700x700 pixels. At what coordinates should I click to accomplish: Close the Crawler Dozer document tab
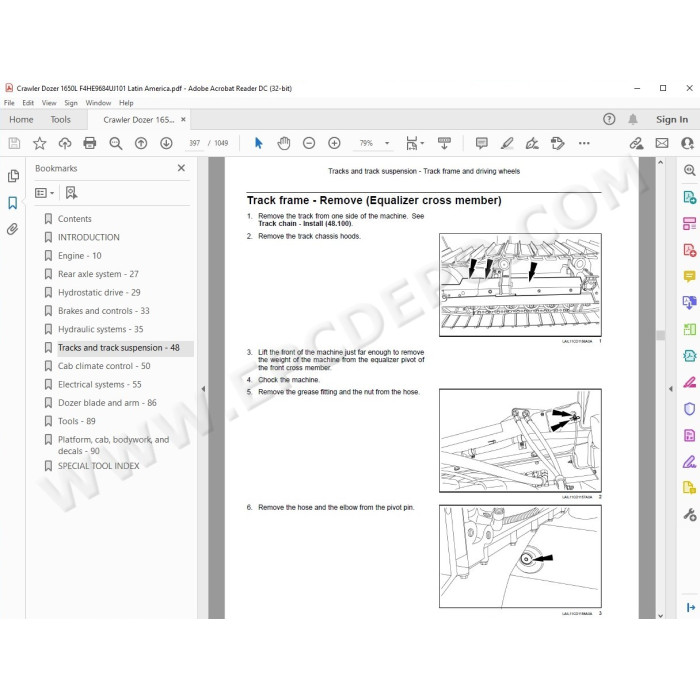(x=183, y=119)
